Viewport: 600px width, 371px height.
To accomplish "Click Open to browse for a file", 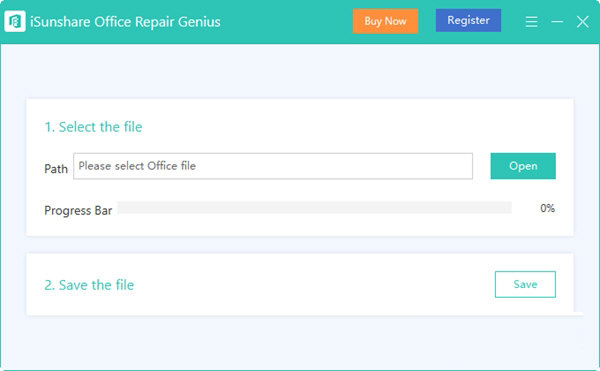I will (523, 166).
